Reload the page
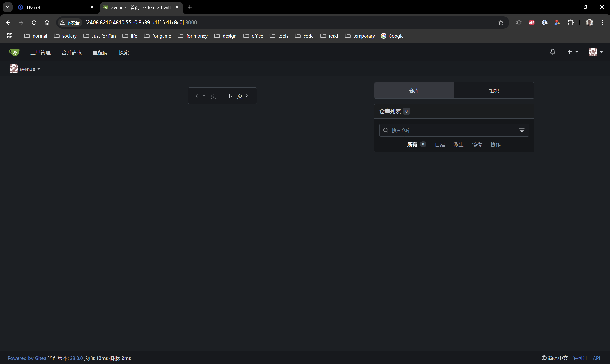Viewport: 610px width, 364px height. click(x=34, y=23)
